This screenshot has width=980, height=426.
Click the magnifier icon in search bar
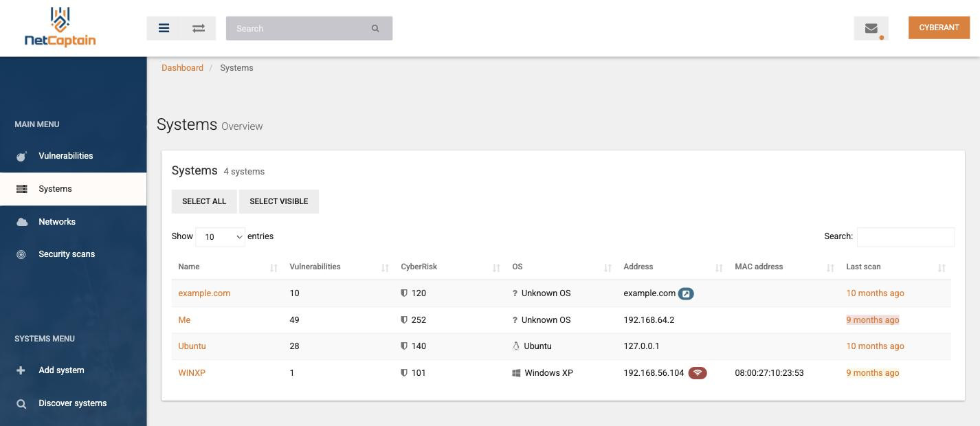click(375, 28)
